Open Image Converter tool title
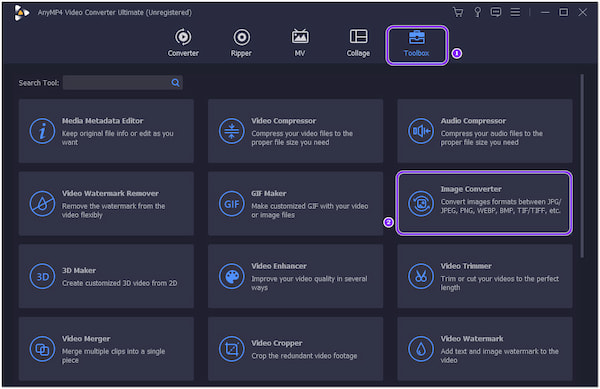The height and width of the screenshot is (389, 600). coord(471,189)
